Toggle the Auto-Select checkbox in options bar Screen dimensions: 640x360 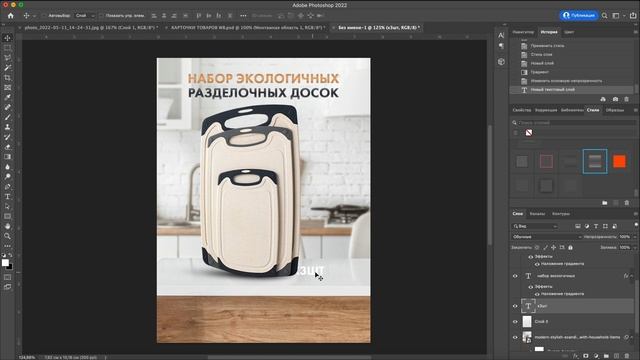pyautogui.click(x=44, y=16)
